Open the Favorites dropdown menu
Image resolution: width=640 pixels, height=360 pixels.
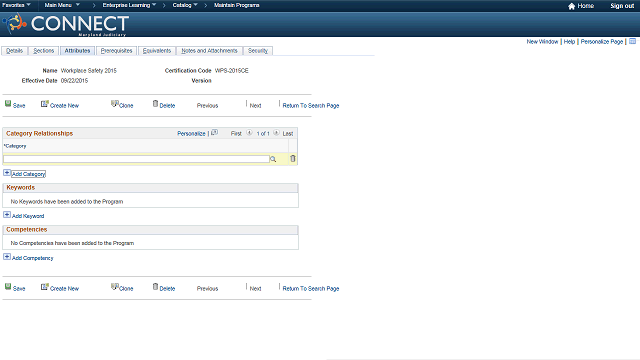(16, 5)
